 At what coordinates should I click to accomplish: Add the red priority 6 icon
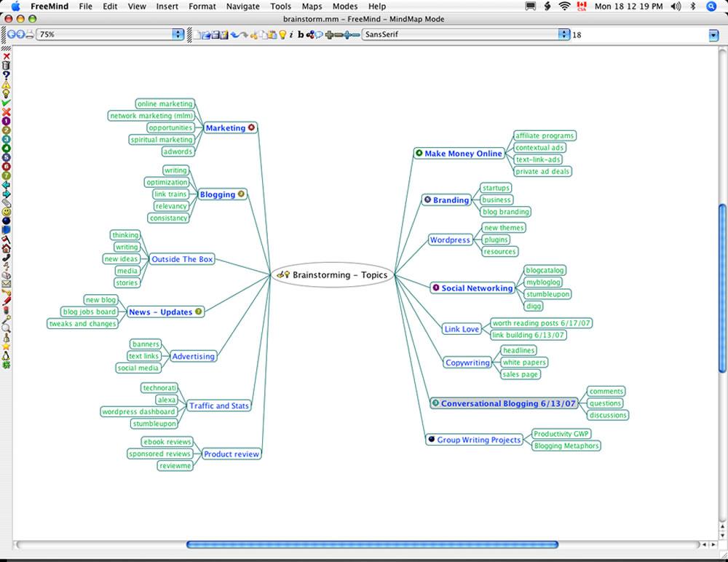click(x=6, y=167)
